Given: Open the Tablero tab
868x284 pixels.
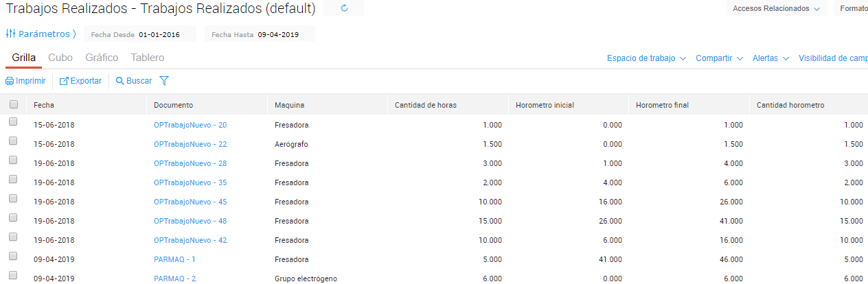Looking at the screenshot, I should 147,58.
